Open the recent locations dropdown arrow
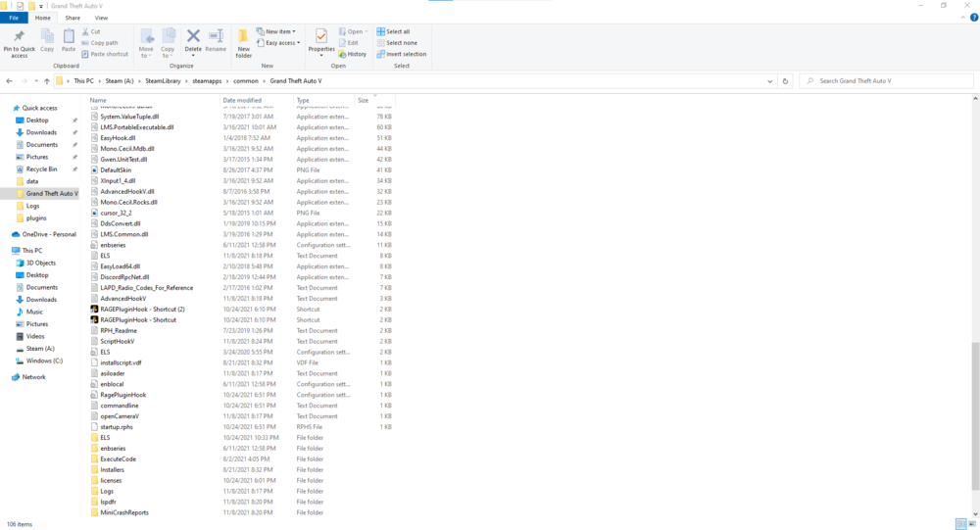 click(36, 80)
